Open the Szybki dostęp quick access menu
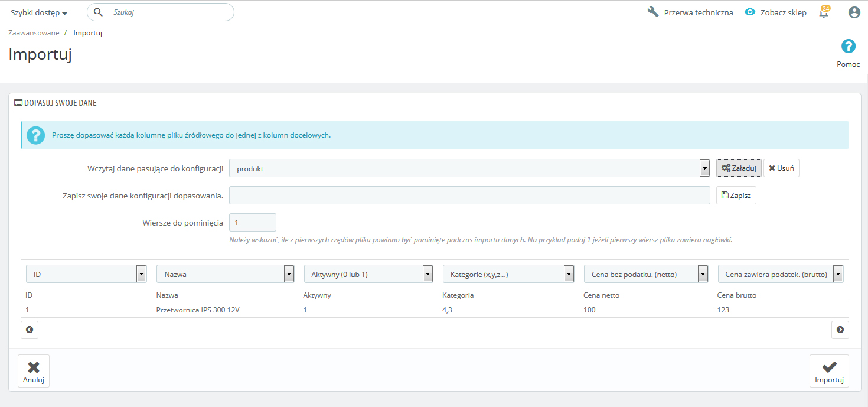The height and width of the screenshot is (407, 868). point(39,13)
